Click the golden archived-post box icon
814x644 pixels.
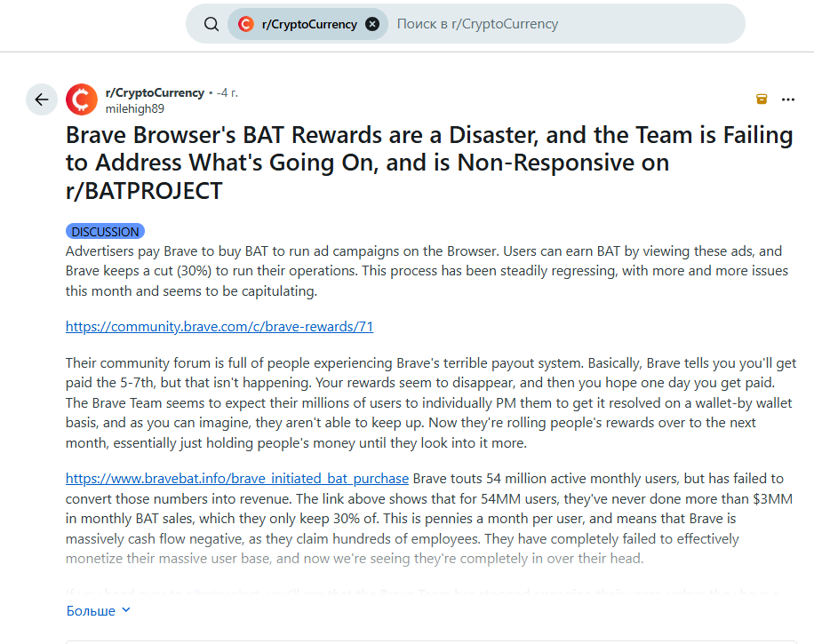[x=762, y=99]
